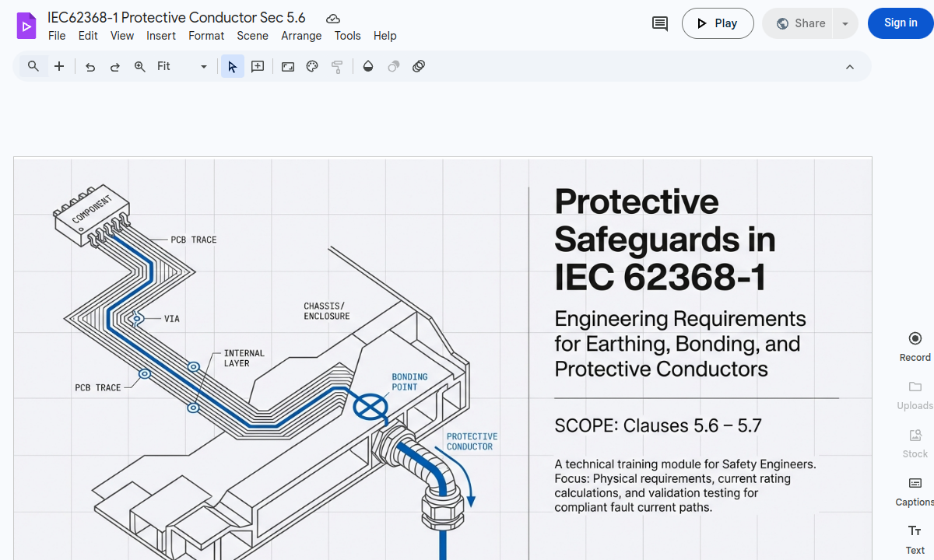Open the Format menu
This screenshot has width=934, height=560.
point(206,36)
